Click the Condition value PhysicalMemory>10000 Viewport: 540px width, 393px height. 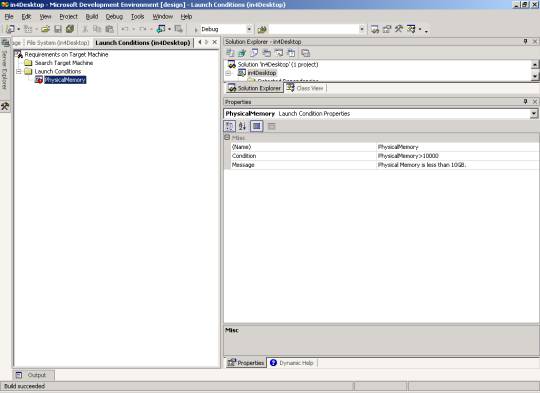408,156
